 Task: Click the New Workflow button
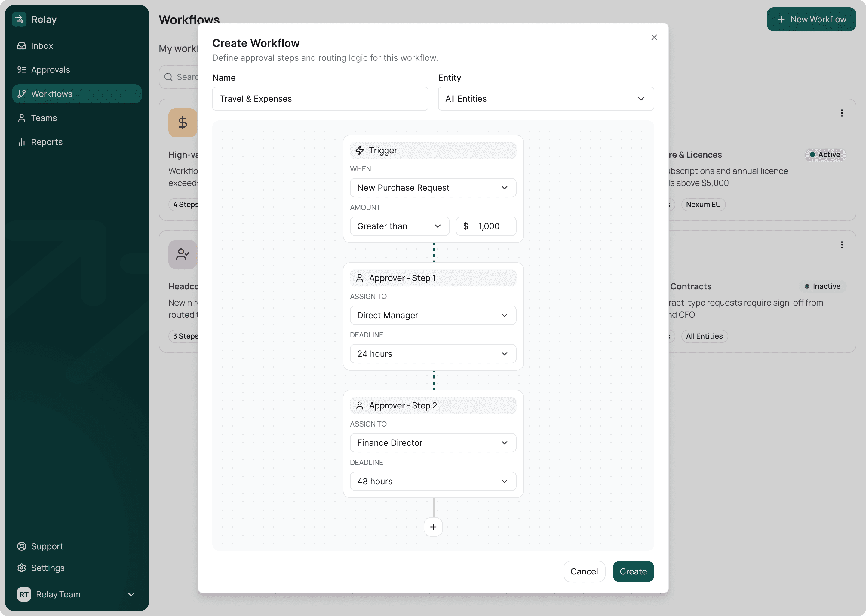(811, 19)
